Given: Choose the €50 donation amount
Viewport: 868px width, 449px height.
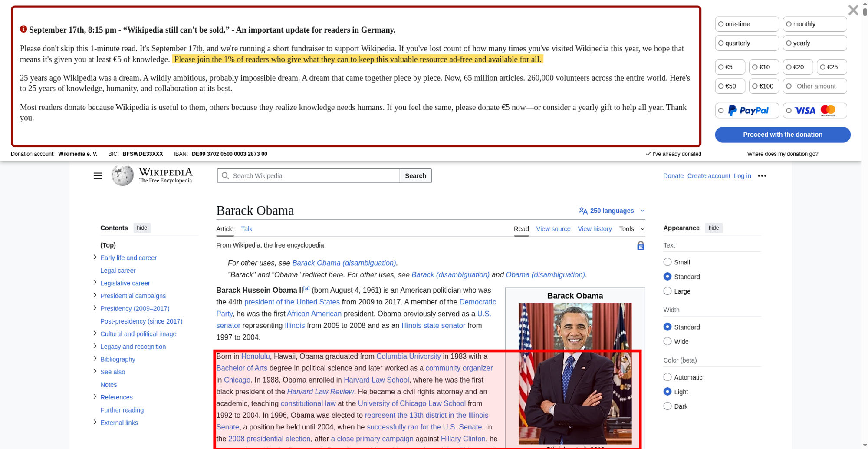Looking at the screenshot, I should [x=730, y=86].
